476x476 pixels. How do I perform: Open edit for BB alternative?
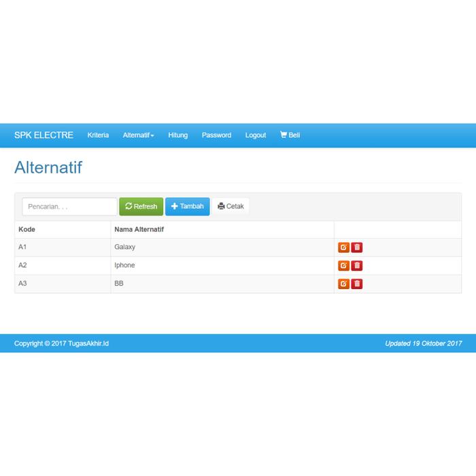(x=343, y=284)
